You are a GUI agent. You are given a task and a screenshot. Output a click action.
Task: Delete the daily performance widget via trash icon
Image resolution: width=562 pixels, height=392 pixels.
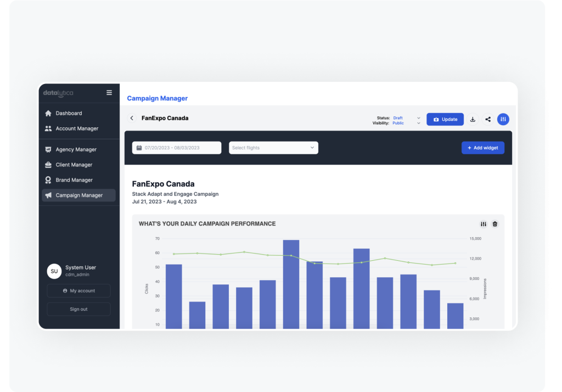click(x=495, y=224)
